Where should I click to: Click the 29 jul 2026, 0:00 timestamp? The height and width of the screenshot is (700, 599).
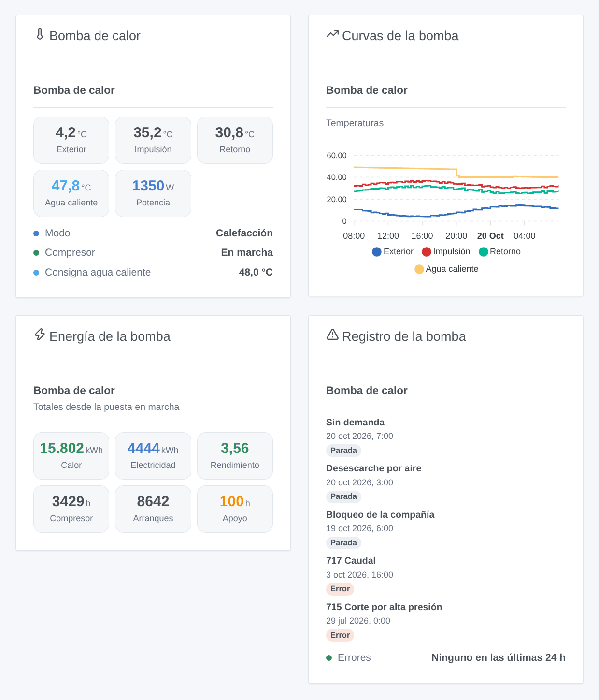coord(358,621)
